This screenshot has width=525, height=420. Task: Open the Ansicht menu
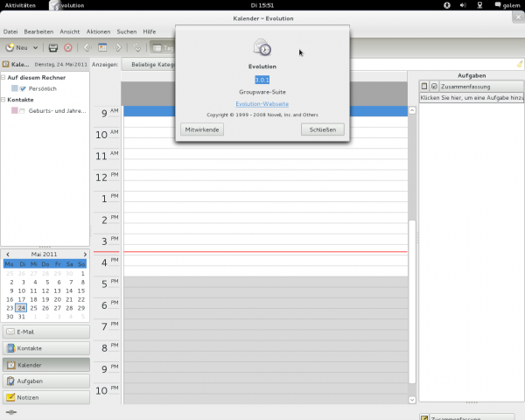[70, 31]
